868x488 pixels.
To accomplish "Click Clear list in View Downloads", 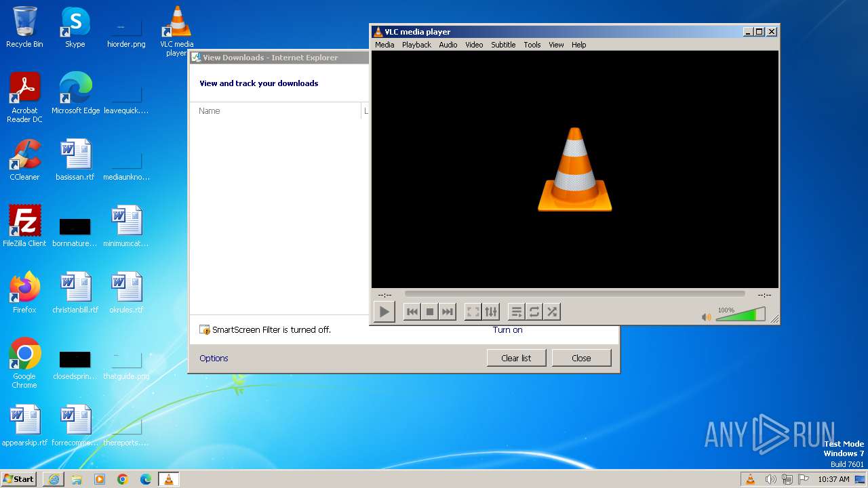I will (516, 358).
